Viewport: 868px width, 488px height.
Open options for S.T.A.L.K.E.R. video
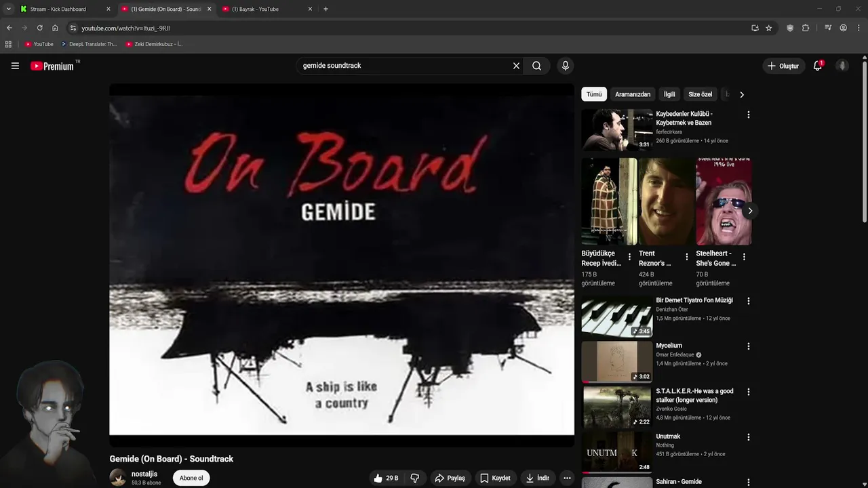(749, 392)
